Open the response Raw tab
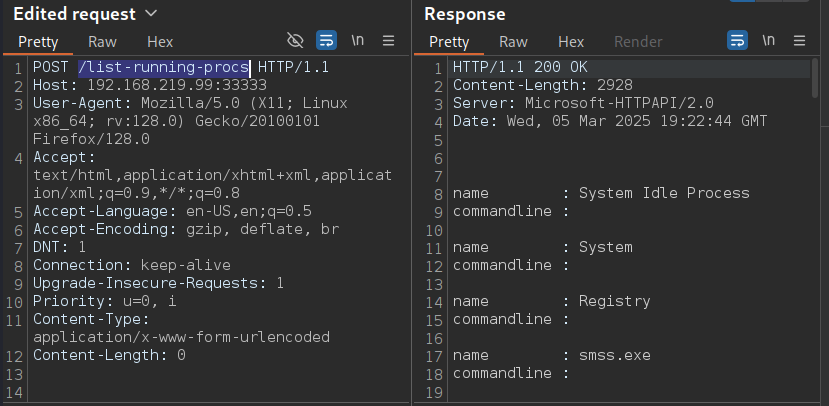 pos(513,42)
